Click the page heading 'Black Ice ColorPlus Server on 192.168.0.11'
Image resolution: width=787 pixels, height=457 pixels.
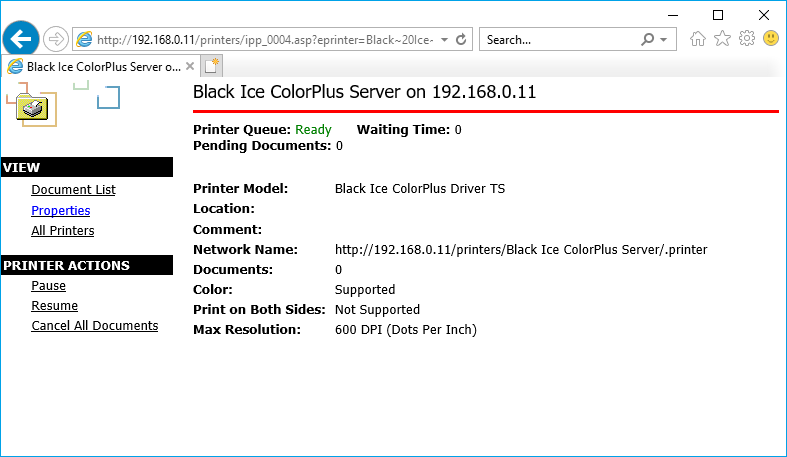[x=364, y=92]
